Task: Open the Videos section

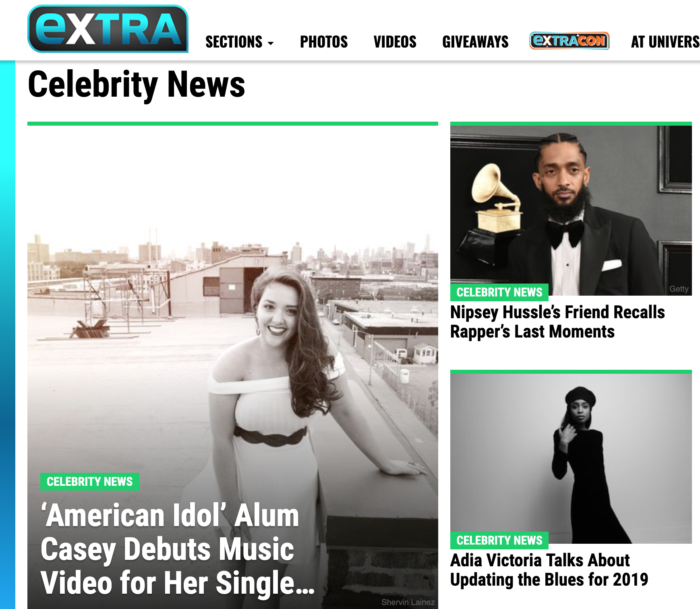Action: click(x=395, y=42)
